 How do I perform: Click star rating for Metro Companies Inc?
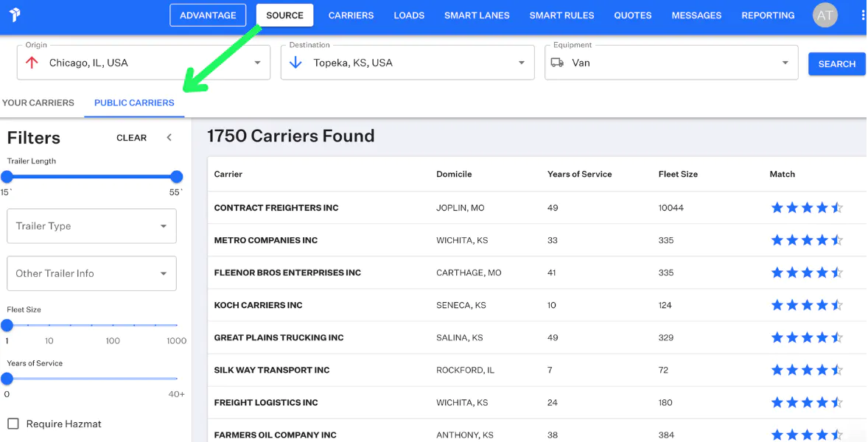tap(807, 241)
